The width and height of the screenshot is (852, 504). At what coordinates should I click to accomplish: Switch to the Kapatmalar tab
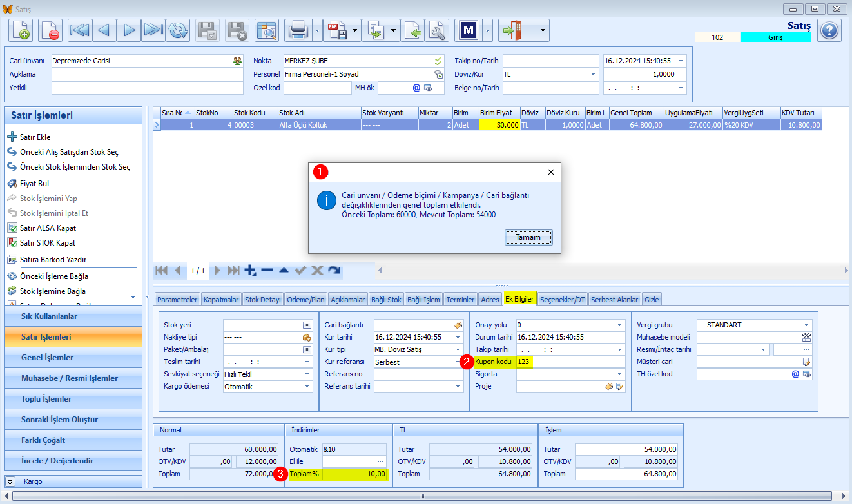pyautogui.click(x=221, y=299)
